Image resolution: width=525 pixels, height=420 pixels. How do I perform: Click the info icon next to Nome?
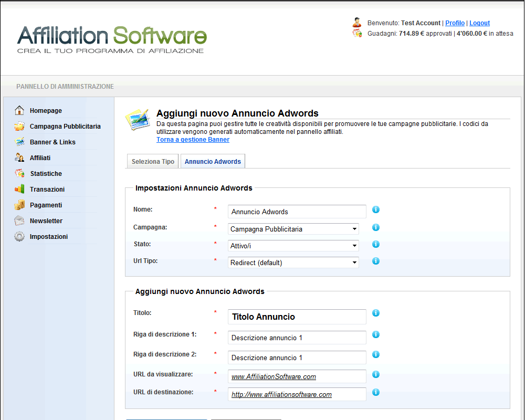point(376,209)
